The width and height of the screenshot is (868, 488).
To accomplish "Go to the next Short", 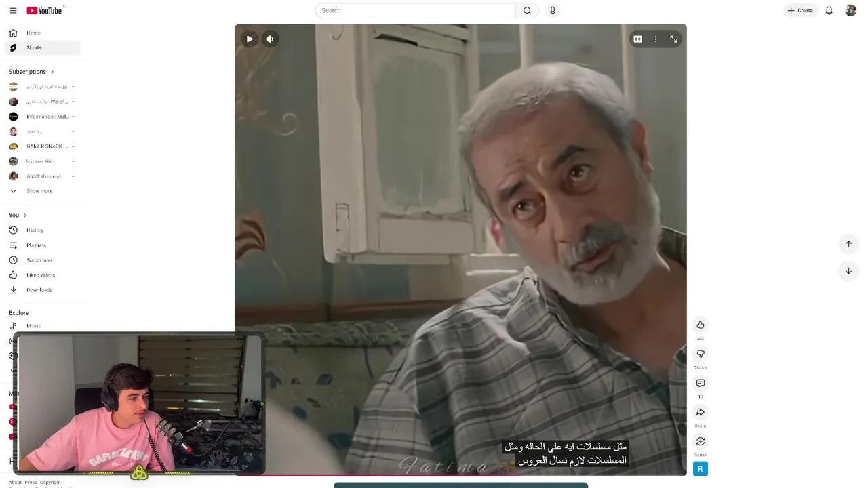I will (848, 271).
